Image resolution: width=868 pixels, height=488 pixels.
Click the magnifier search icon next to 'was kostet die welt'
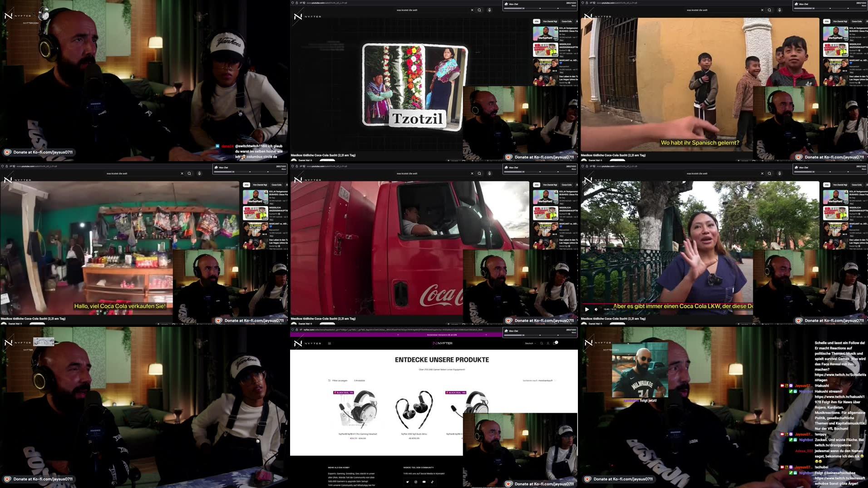(479, 10)
